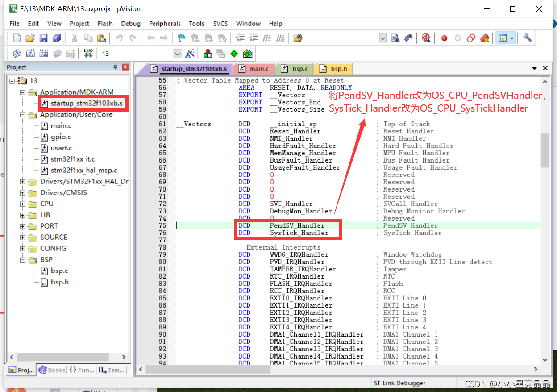This screenshot has width=557, height=392.
Task: Click the Rebuild all target files icon
Action: 44,54
